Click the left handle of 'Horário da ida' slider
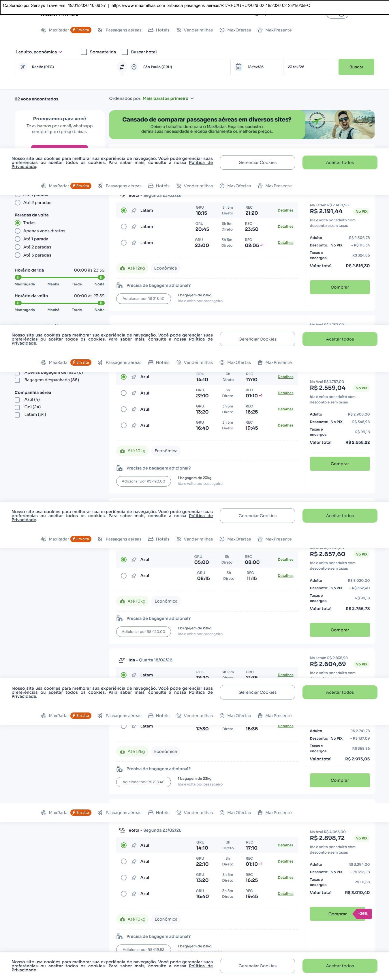389x980 pixels. point(18,277)
